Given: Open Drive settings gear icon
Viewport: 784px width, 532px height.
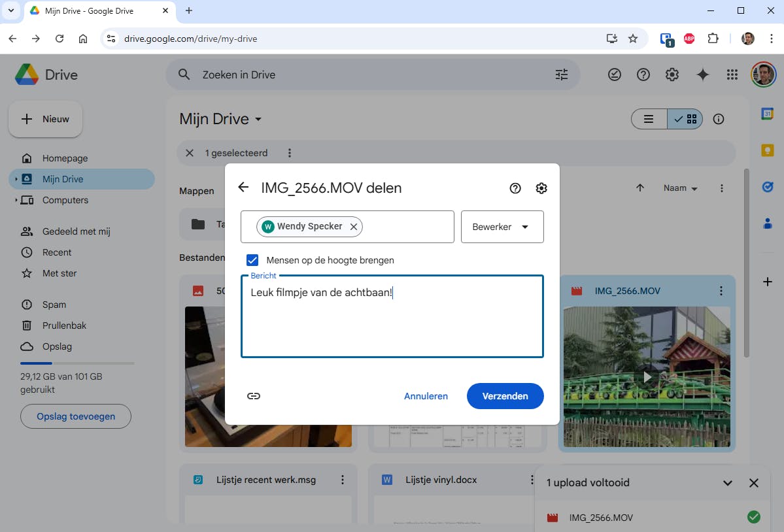Looking at the screenshot, I should point(672,75).
